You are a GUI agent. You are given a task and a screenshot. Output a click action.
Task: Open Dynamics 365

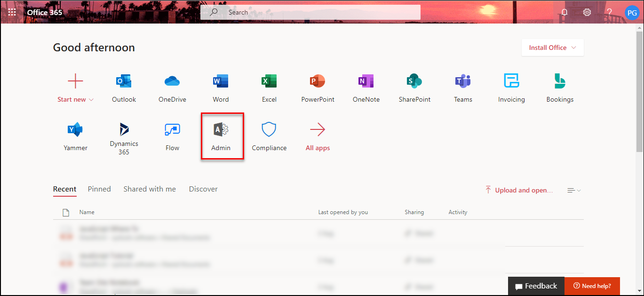[124, 138]
